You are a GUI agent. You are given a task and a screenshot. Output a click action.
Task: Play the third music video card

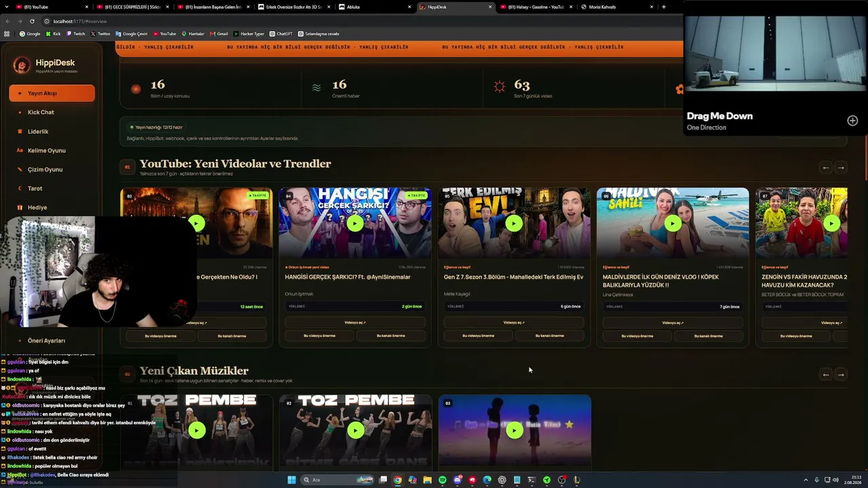point(515,430)
